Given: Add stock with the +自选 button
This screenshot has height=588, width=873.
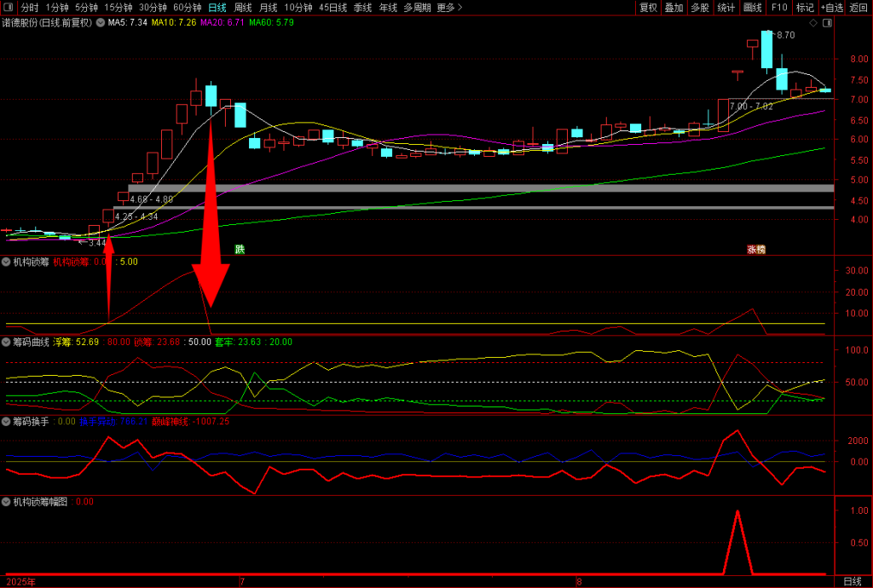Looking at the screenshot, I should point(831,8).
